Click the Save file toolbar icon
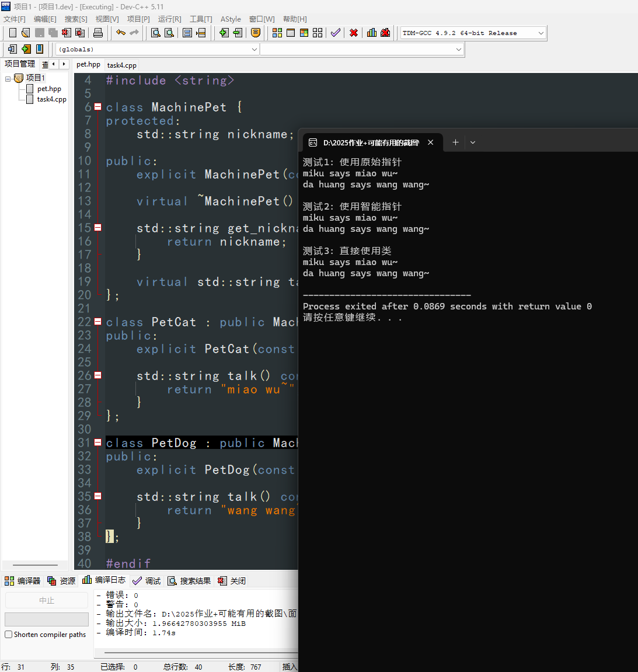This screenshot has width=638, height=672. click(x=40, y=33)
